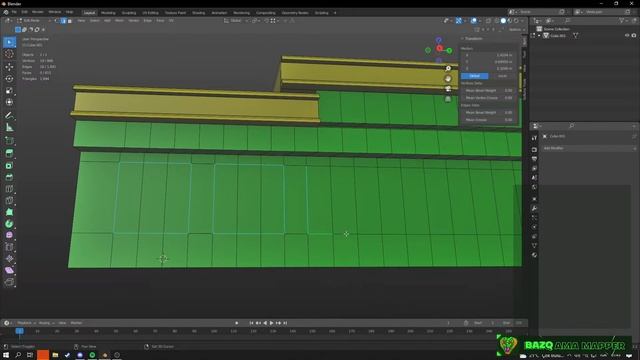Select the Annotate tool
This screenshot has width=640, height=360.
coord(9,116)
